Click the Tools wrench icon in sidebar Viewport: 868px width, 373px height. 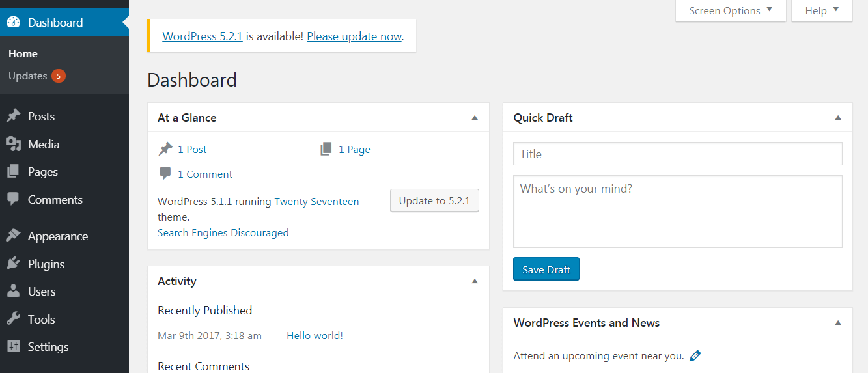(x=14, y=319)
